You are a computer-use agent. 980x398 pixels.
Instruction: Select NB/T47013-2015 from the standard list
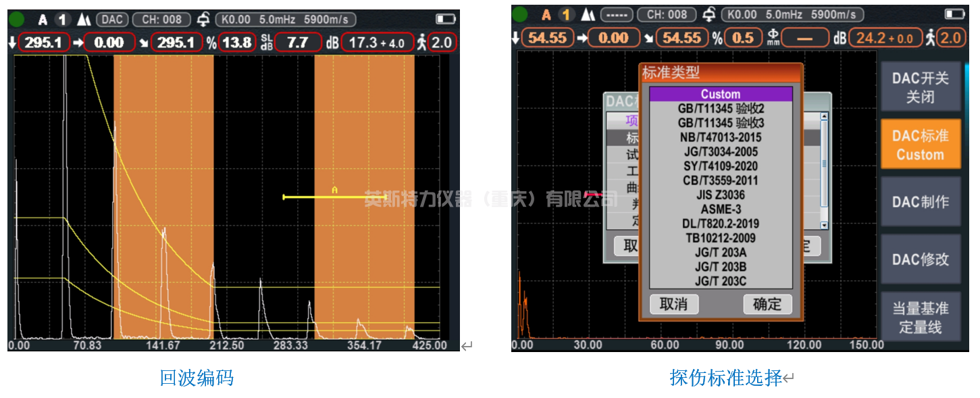point(721,137)
